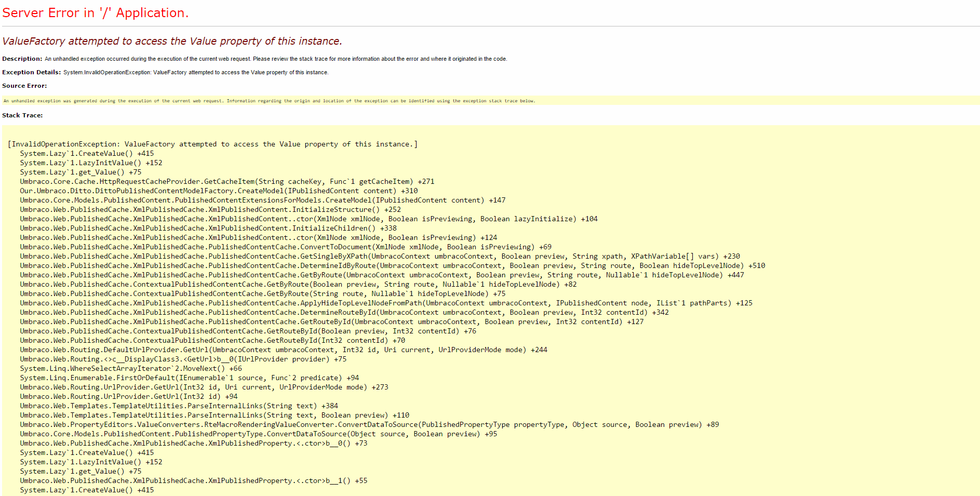Click the 'PublishedContentCache.ConvertToDocument' trace line

coord(286,247)
